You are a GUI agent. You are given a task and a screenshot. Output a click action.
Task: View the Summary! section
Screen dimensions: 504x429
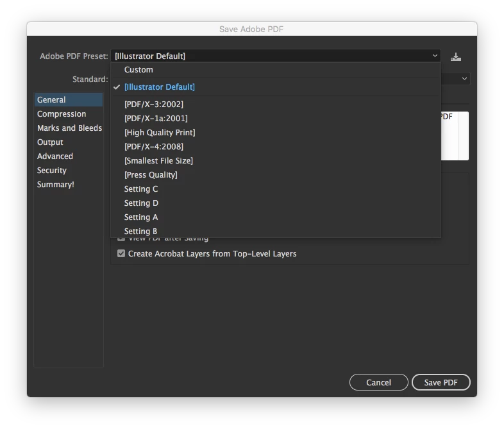pyautogui.click(x=69, y=185)
